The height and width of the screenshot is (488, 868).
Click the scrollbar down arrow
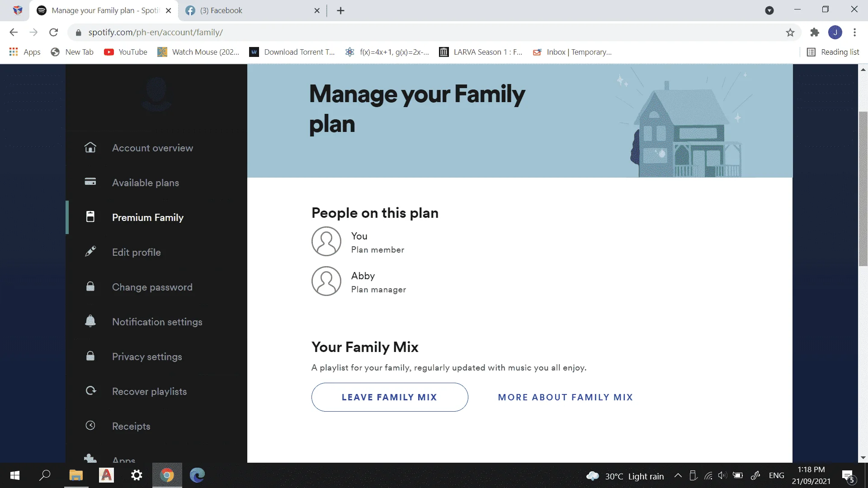[863, 458]
